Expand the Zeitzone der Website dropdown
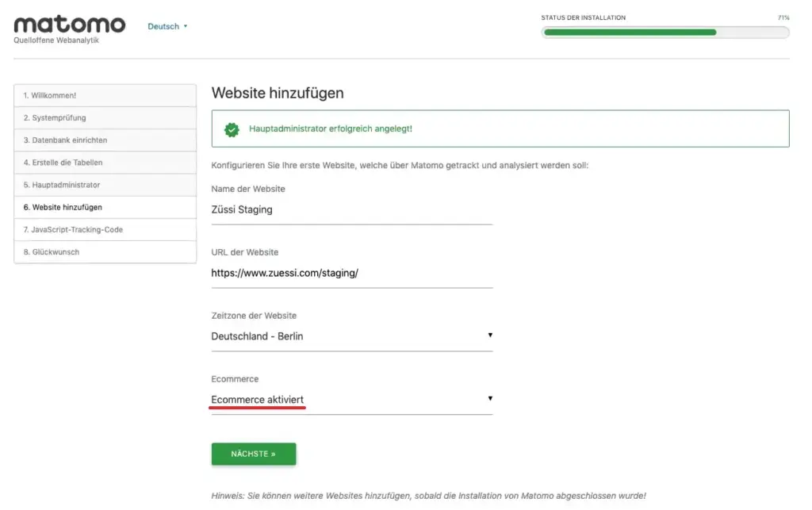The image size is (812, 510). coord(351,336)
